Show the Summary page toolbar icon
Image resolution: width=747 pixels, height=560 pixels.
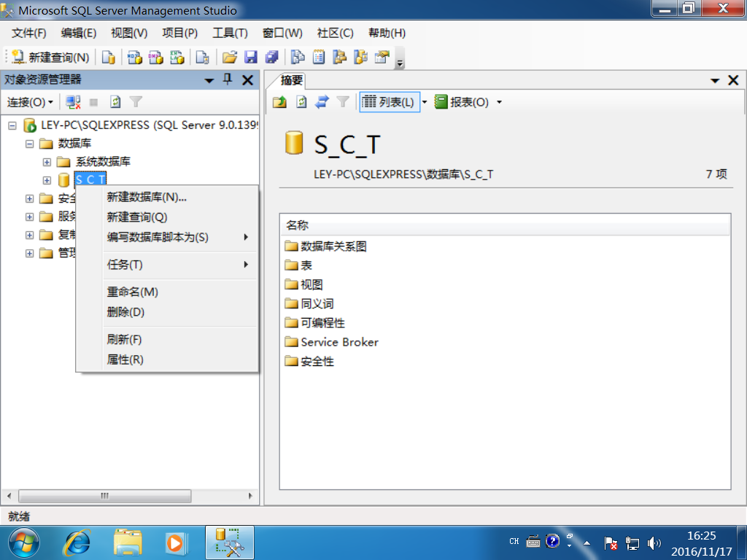(319, 58)
